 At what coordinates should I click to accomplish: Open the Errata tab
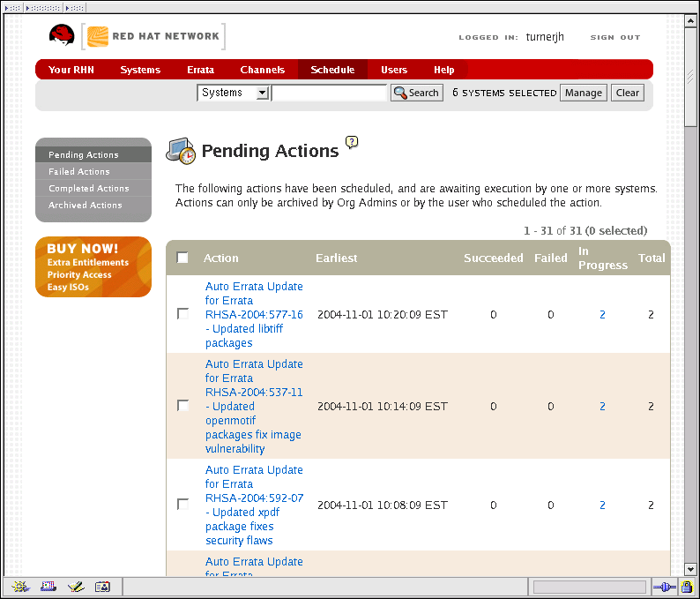pos(200,70)
